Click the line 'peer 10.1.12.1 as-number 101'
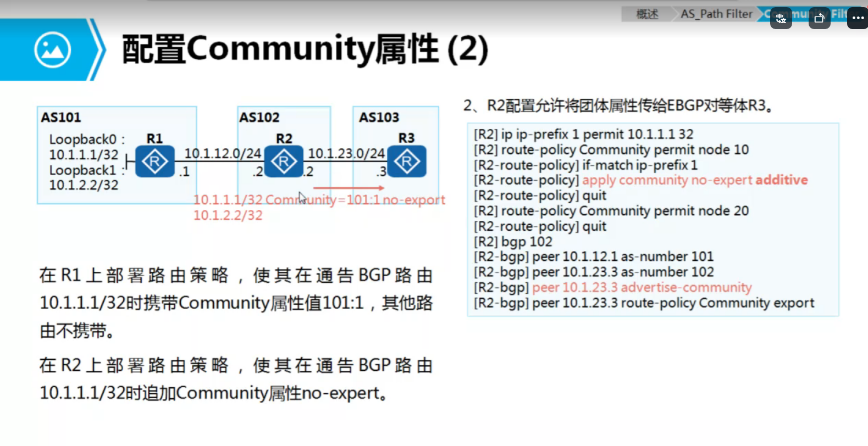This screenshot has height=446, width=868. click(x=594, y=257)
